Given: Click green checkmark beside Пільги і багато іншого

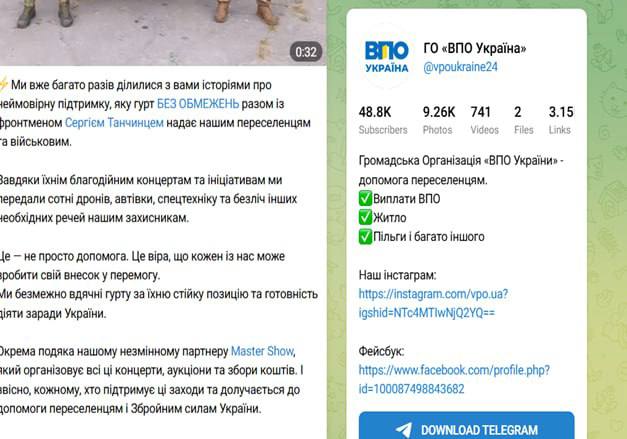Looking at the screenshot, I should pyautogui.click(x=365, y=236).
